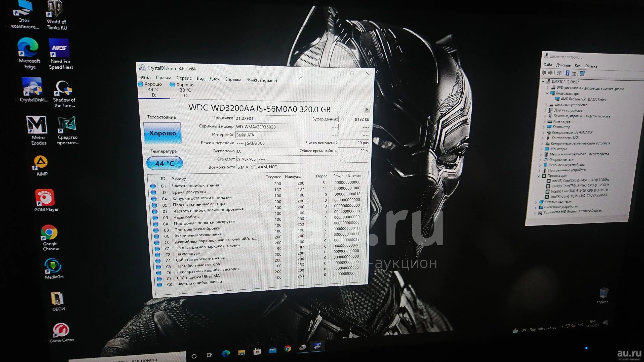Open the World of Tanks RU desktop shortcut
644x362 pixels.
coord(56,15)
